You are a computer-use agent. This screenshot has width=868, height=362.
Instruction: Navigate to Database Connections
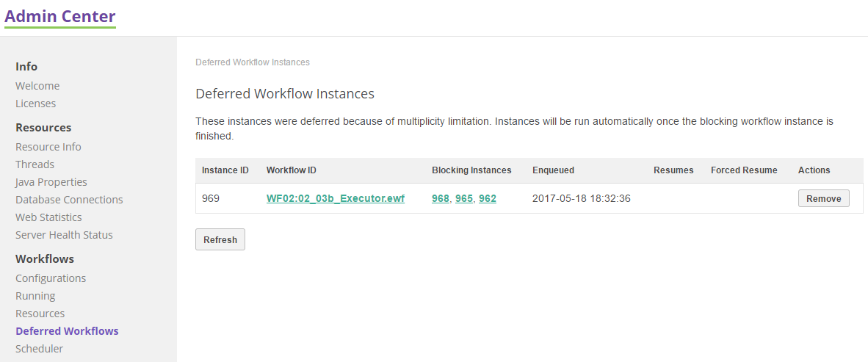(x=69, y=200)
